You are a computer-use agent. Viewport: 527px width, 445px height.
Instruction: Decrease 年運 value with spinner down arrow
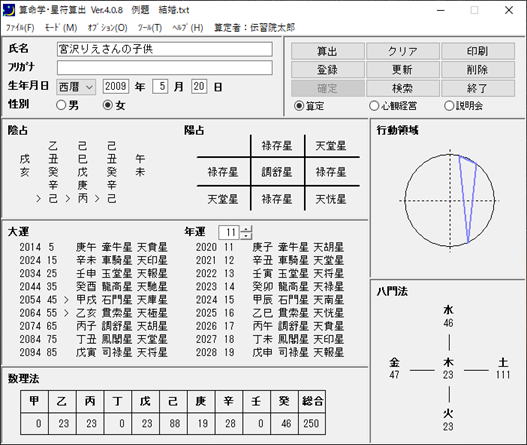247,236
